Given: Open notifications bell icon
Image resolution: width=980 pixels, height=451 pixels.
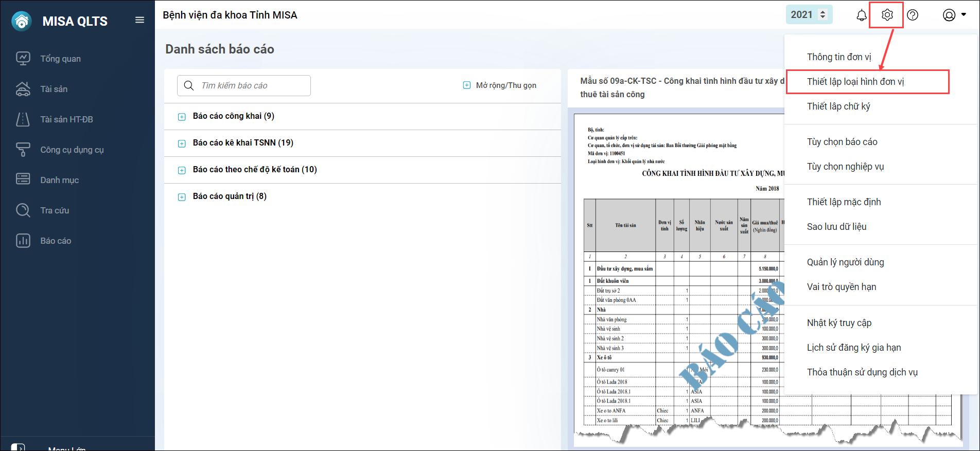Looking at the screenshot, I should [x=861, y=15].
